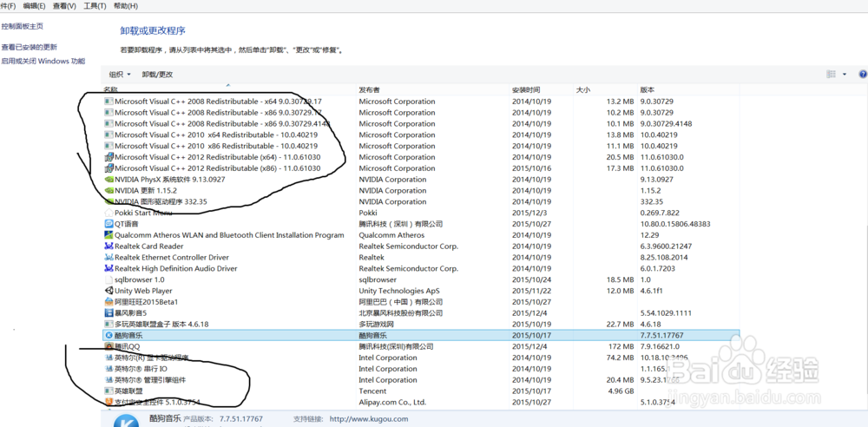Select Visual C++ 2010 x86 Redistributable row
Image resolution: width=868 pixels, height=427 pixels.
coord(421,146)
